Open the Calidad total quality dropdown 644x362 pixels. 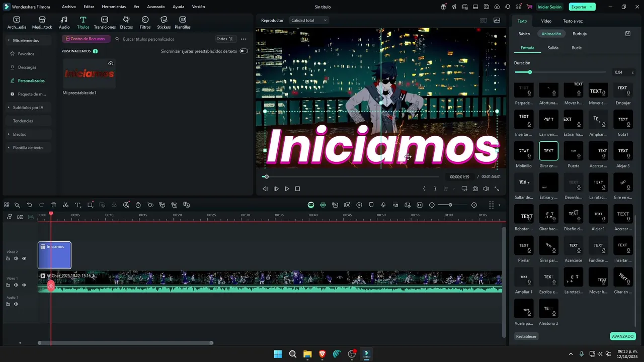pyautogui.click(x=309, y=20)
